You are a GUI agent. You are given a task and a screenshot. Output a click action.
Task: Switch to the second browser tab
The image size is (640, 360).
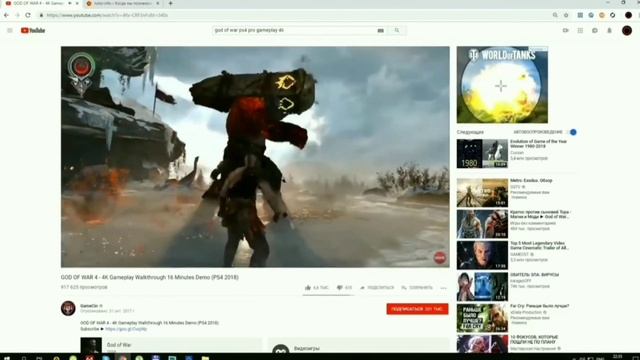point(122,3)
